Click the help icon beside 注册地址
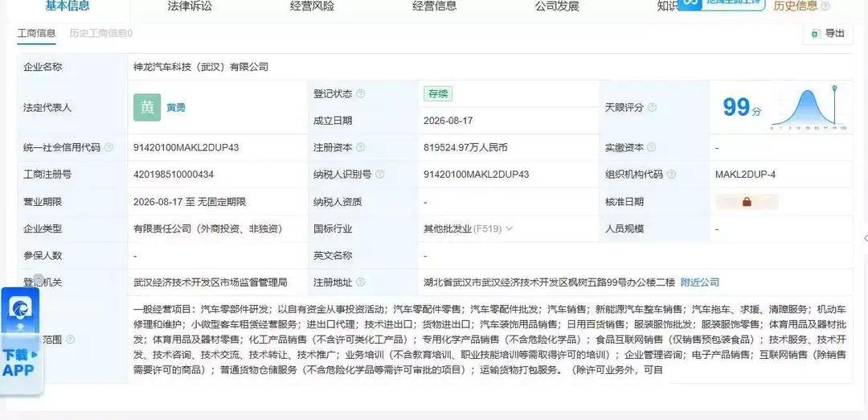868x420 pixels. coord(360,282)
